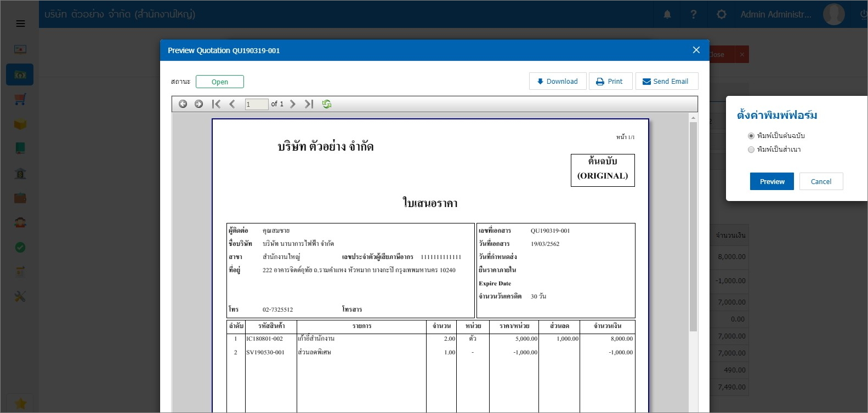Open the notification bell in header
The image size is (868, 413).
pyautogui.click(x=667, y=14)
